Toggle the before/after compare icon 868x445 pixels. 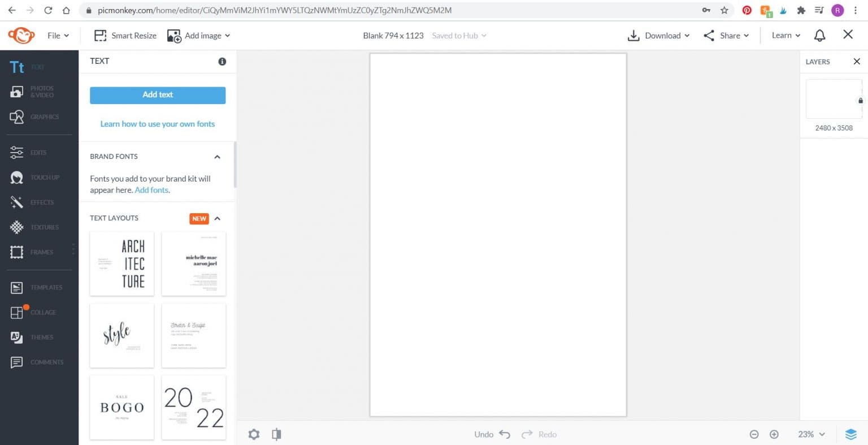pos(276,434)
